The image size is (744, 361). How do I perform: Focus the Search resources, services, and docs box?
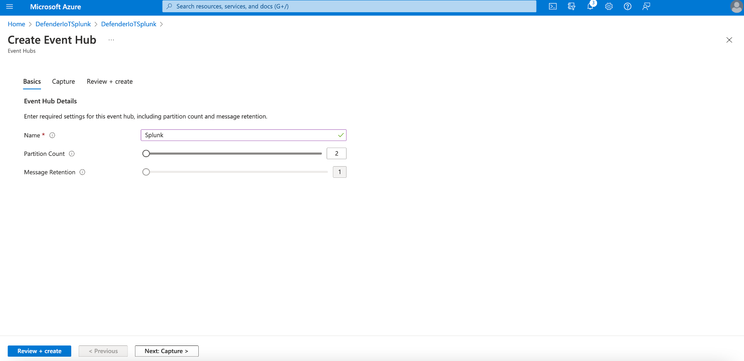click(x=349, y=7)
